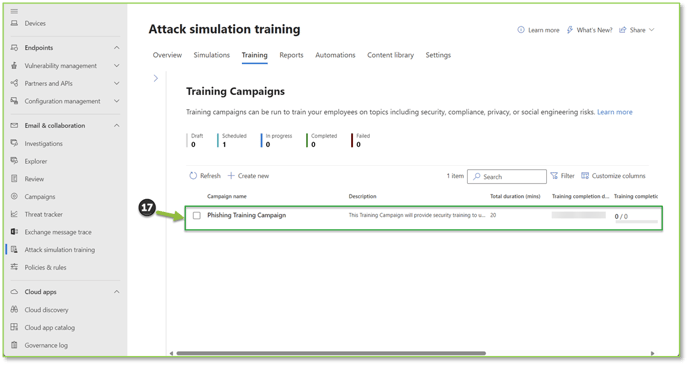Click the Learn more link in description

point(615,112)
